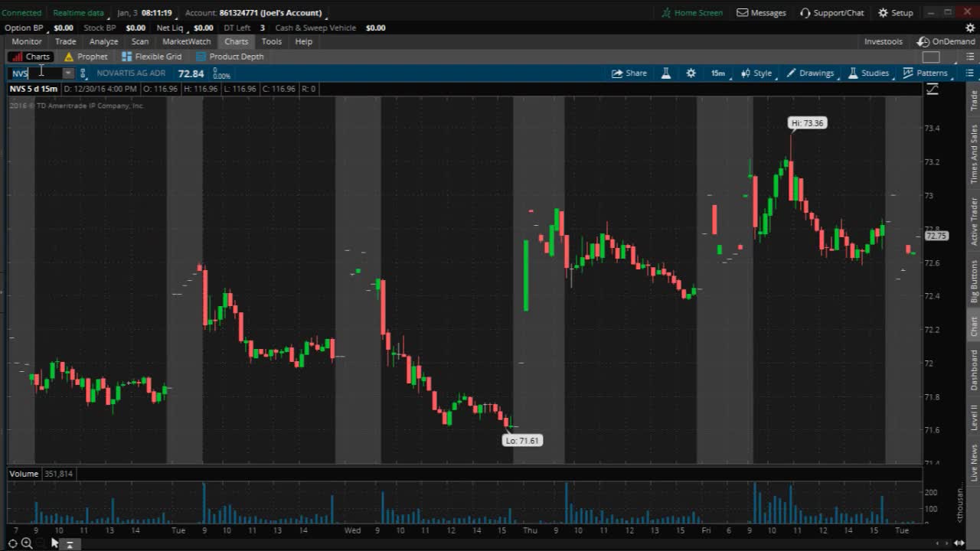Viewport: 980px width, 551px height.
Task: Select the Prophet sub-tab
Action: 86,57
